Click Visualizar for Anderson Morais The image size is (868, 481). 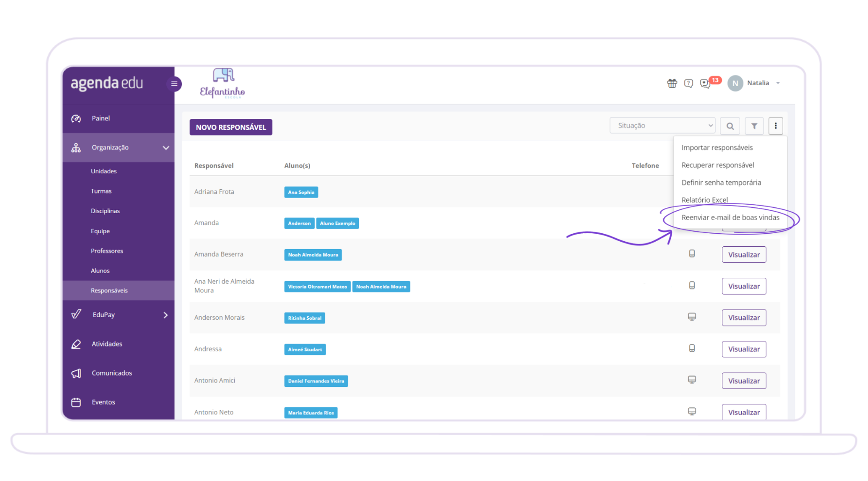743,318
